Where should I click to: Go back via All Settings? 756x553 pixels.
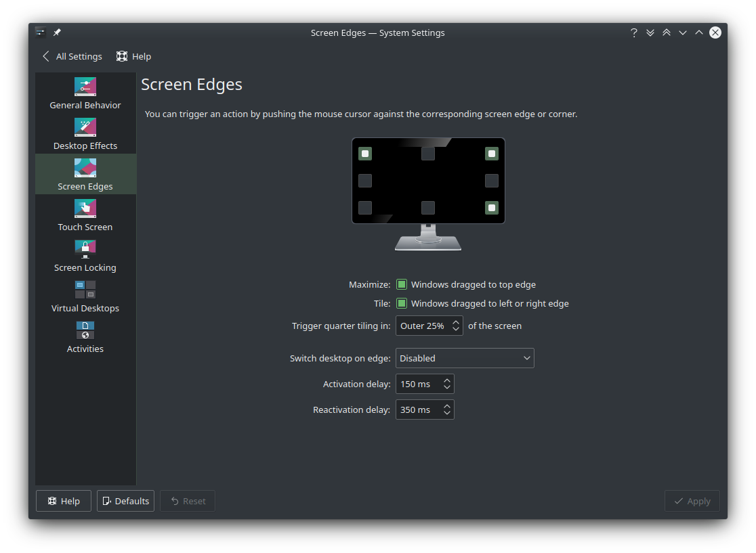[71, 56]
